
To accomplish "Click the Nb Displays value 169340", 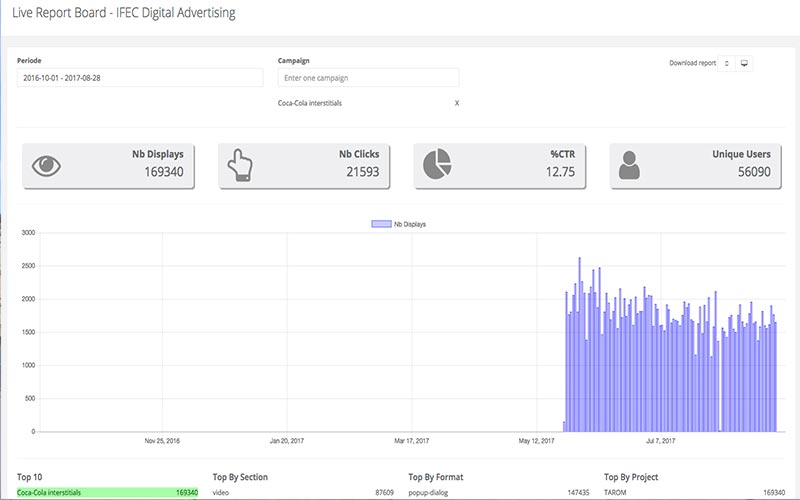I will pos(164,172).
